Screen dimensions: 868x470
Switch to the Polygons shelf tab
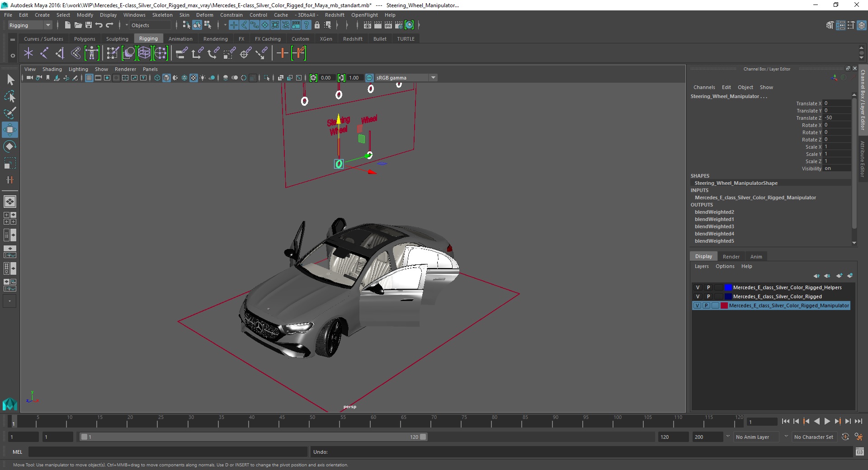tap(85, 39)
